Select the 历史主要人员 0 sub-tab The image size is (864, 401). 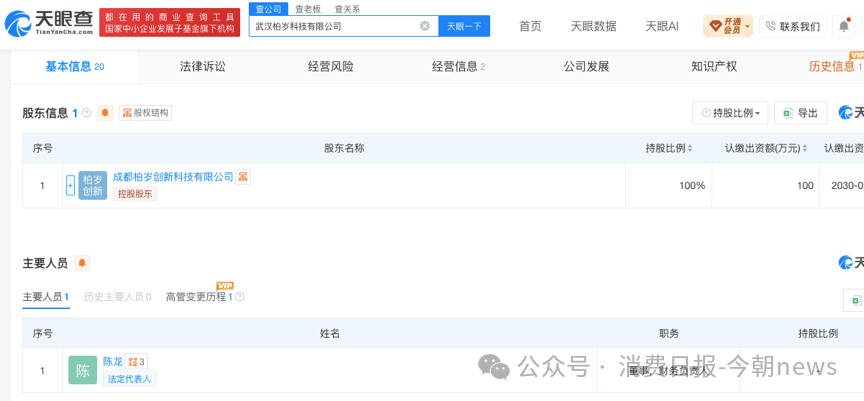pos(117,297)
